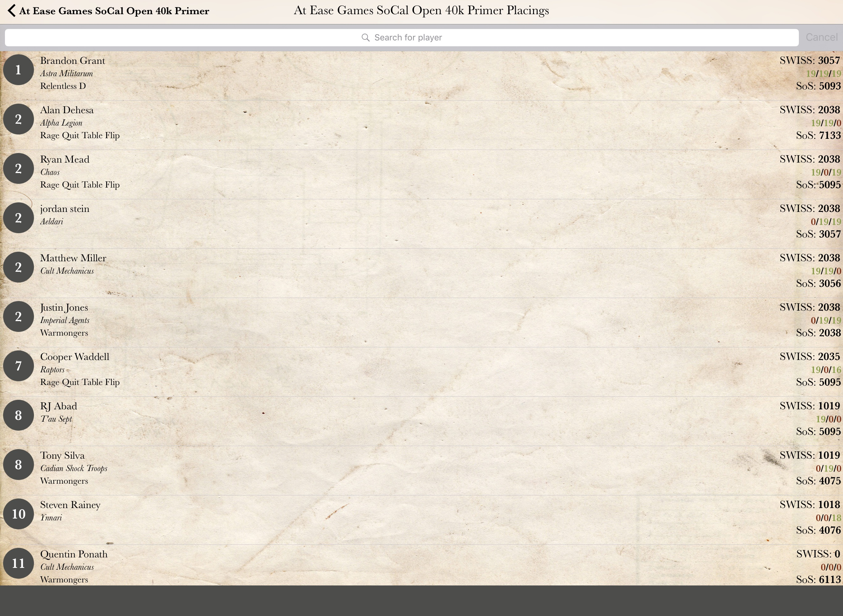The height and width of the screenshot is (616, 843).
Task: Click Chaos faction under Ryan Mead
Action: coord(50,172)
